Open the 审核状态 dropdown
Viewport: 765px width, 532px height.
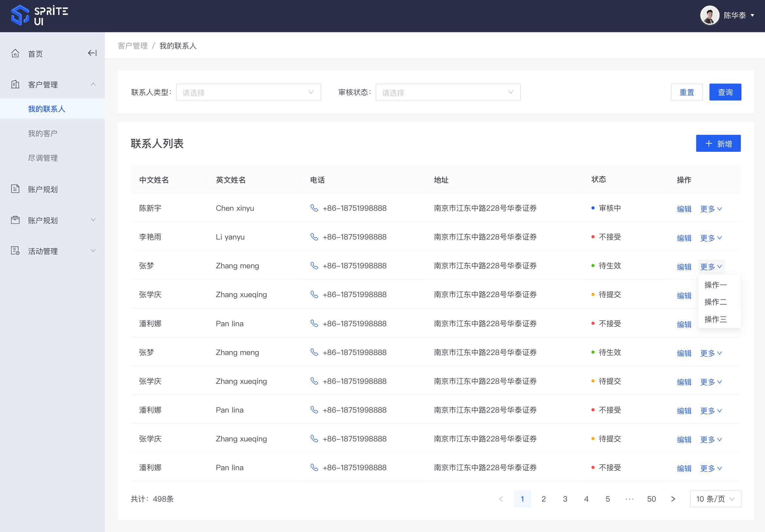(448, 92)
